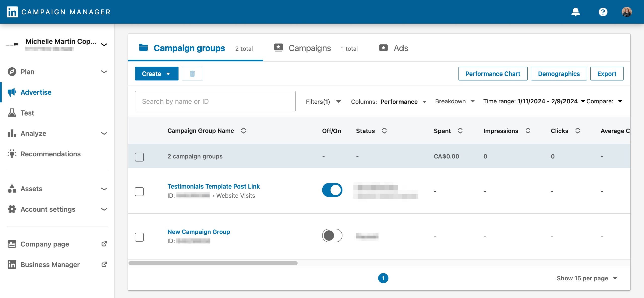This screenshot has width=644, height=298.
Task: Click the Campaign groups folder icon
Action: pyautogui.click(x=143, y=48)
